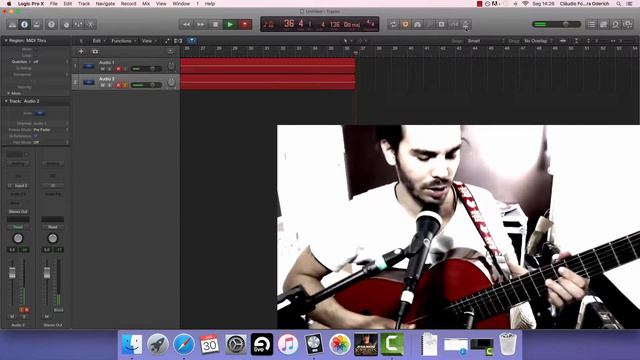Open the File menu
Screen dimensions: 640x360
(53, 4)
